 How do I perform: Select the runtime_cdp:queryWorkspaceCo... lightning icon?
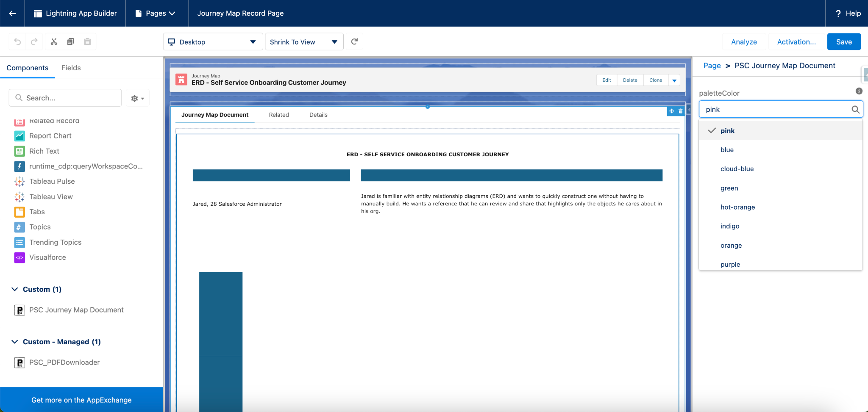pyautogui.click(x=19, y=166)
